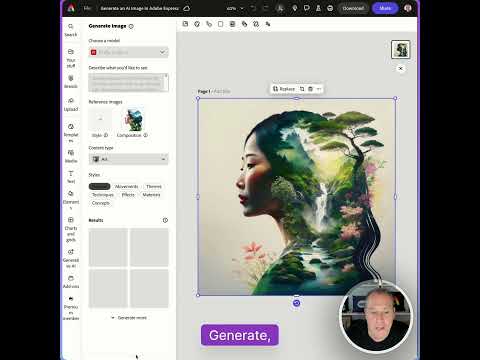Expand the Choose a model dropdown

(129, 52)
